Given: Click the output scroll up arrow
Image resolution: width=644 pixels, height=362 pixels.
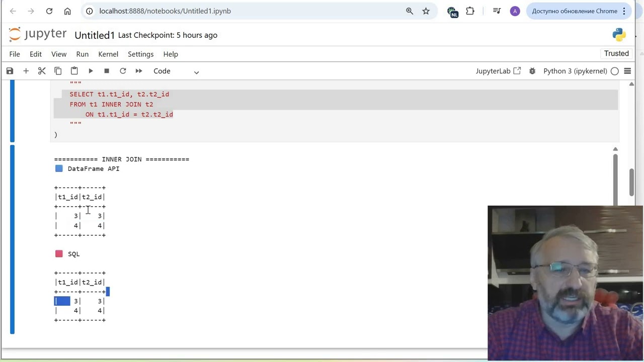Looking at the screenshot, I should pos(615,149).
